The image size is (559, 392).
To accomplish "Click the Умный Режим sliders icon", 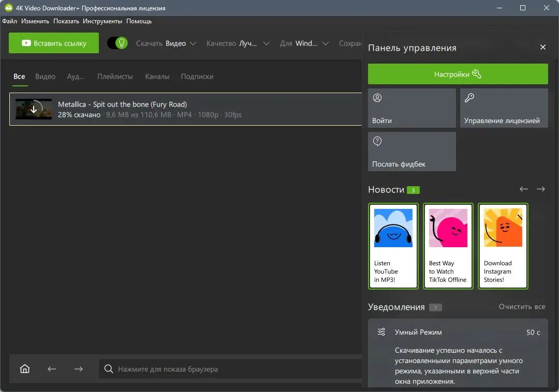I will coord(381,332).
